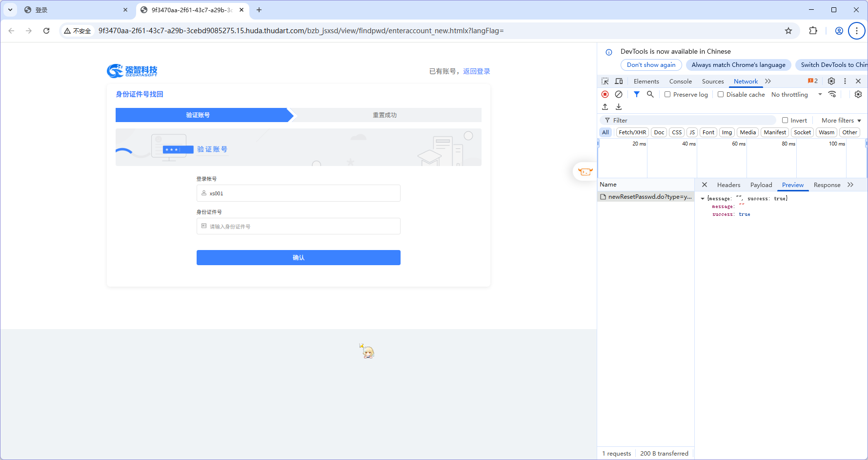Viewport: 868px width, 460px height.
Task: Check the Invert filter checkbox
Action: coord(785,120)
